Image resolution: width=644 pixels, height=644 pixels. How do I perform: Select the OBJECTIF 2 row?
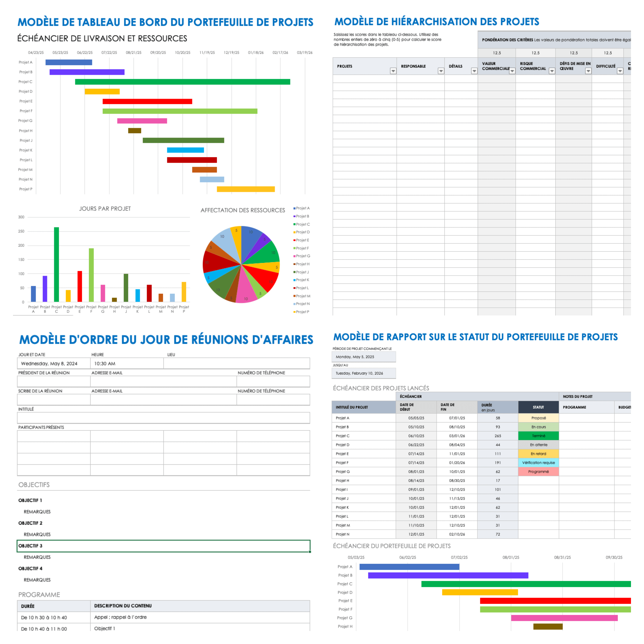click(164, 523)
